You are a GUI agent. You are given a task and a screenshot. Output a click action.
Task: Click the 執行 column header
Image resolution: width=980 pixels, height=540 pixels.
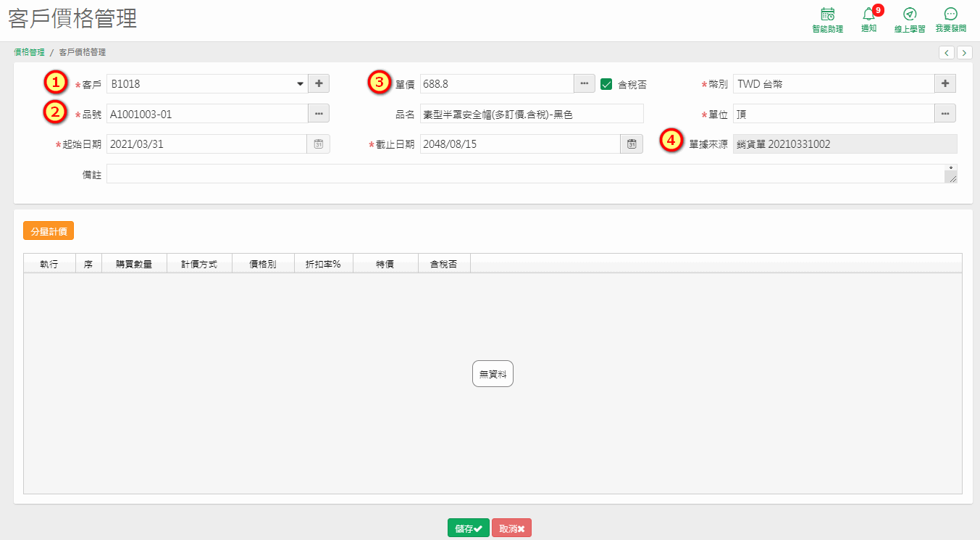click(x=49, y=264)
